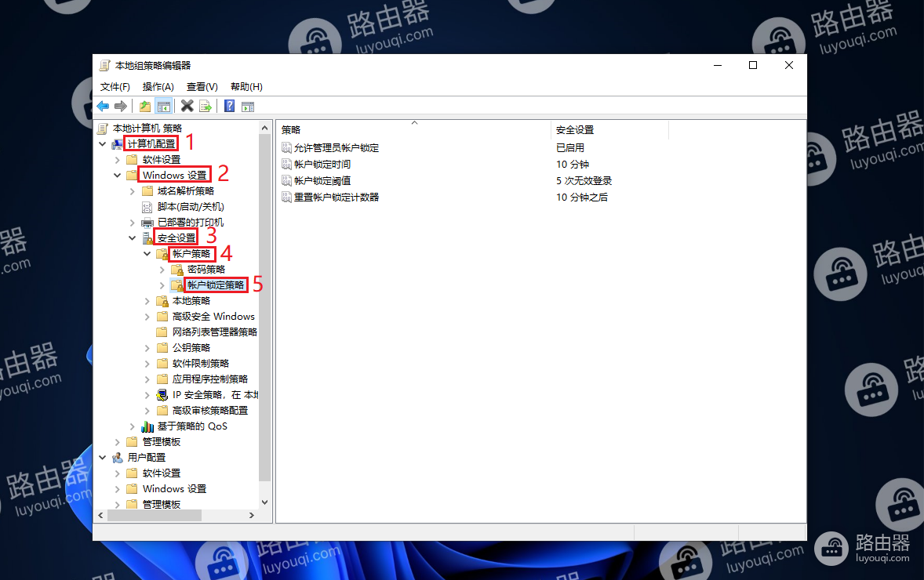Expand 软件设置 under 计算机配置
The width and height of the screenshot is (924, 580).
click(118, 160)
